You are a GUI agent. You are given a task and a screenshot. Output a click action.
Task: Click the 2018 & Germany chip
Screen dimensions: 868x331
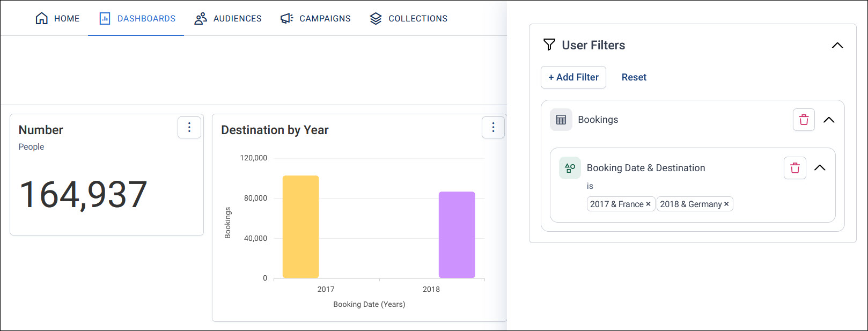click(x=695, y=204)
